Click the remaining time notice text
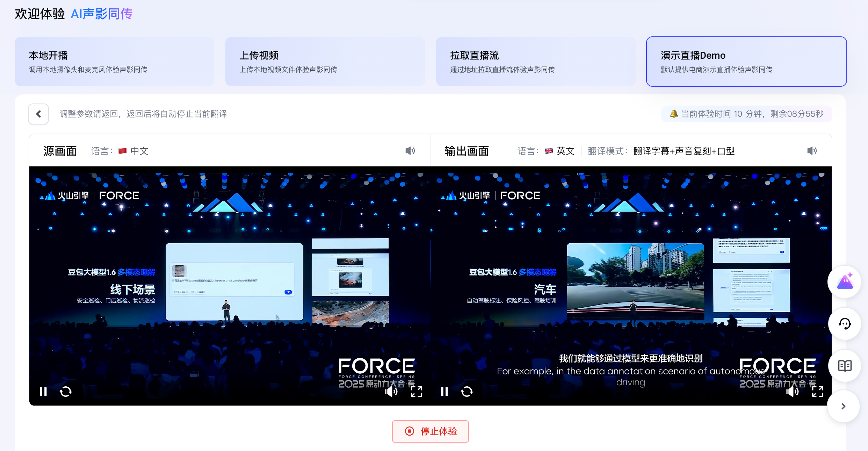The height and width of the screenshot is (451, 868). (x=752, y=114)
